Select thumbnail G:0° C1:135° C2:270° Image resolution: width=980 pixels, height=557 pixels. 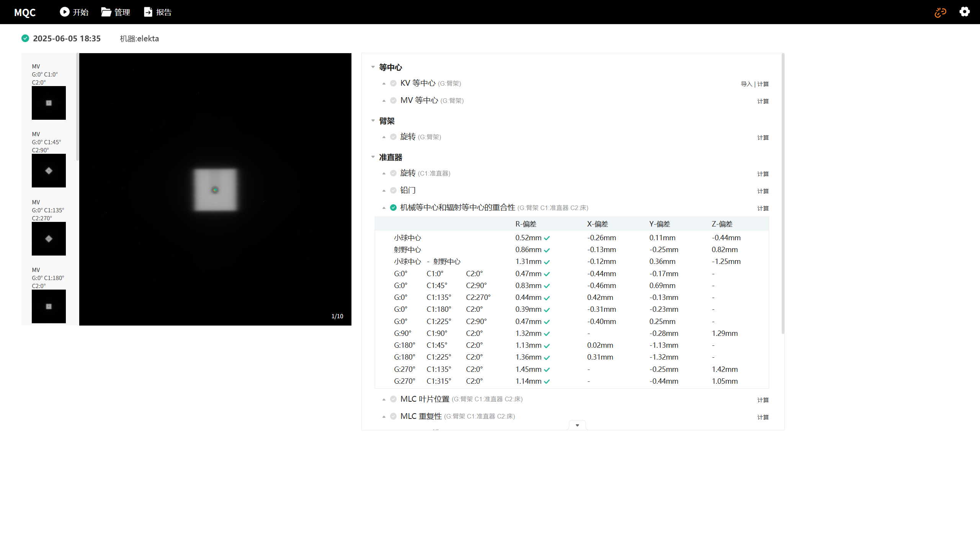click(49, 239)
